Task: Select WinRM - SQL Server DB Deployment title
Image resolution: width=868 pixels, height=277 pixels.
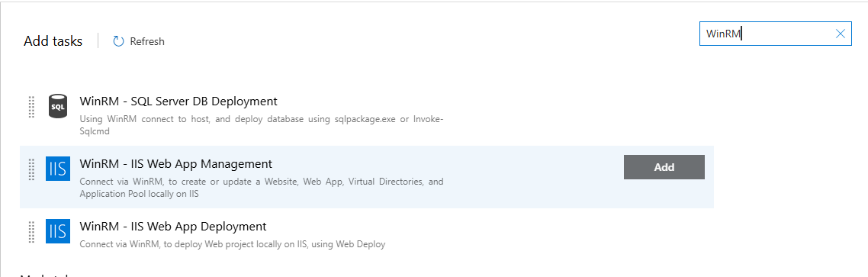Action: pos(178,101)
